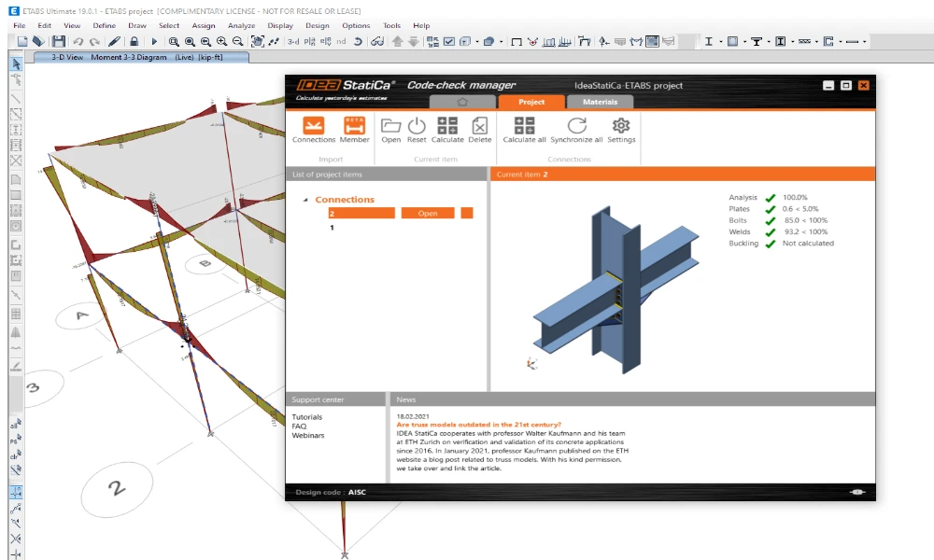Open the I-section dropdown arrow in toolbar

tap(720, 42)
